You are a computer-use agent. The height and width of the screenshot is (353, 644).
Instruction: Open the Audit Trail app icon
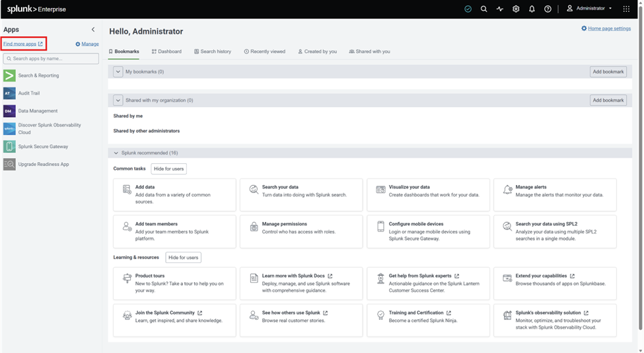click(x=9, y=93)
